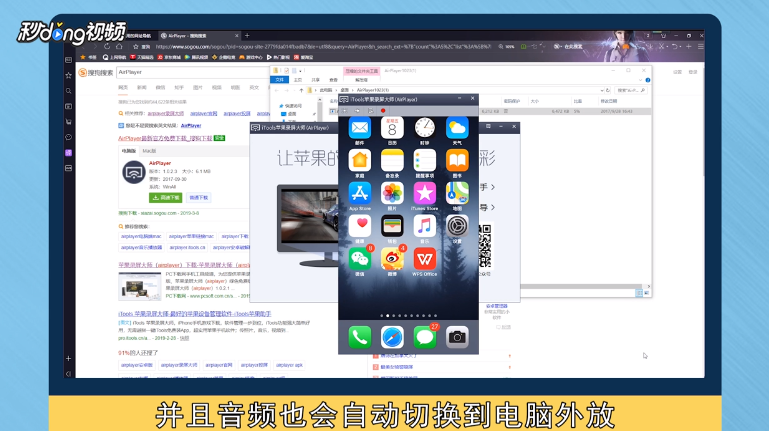
Task: Click the Explorer up-folder arrow
Action: click(301, 90)
